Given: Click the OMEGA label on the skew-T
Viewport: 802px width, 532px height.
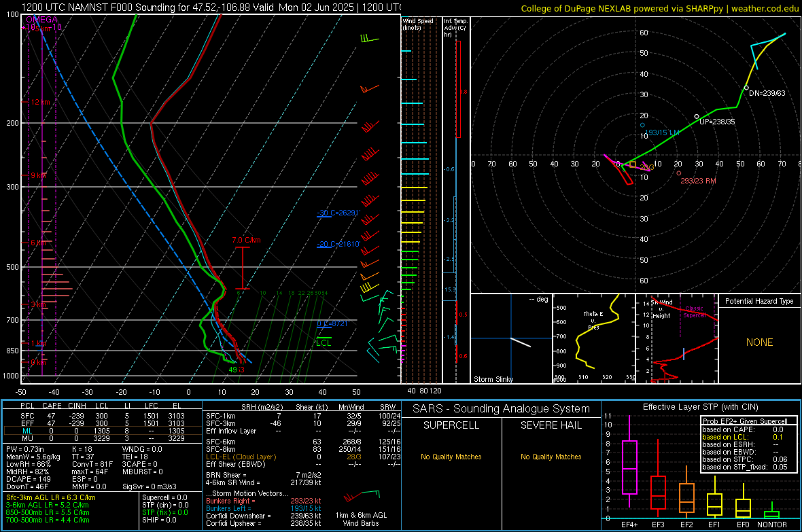Looking at the screenshot, I should [41, 20].
